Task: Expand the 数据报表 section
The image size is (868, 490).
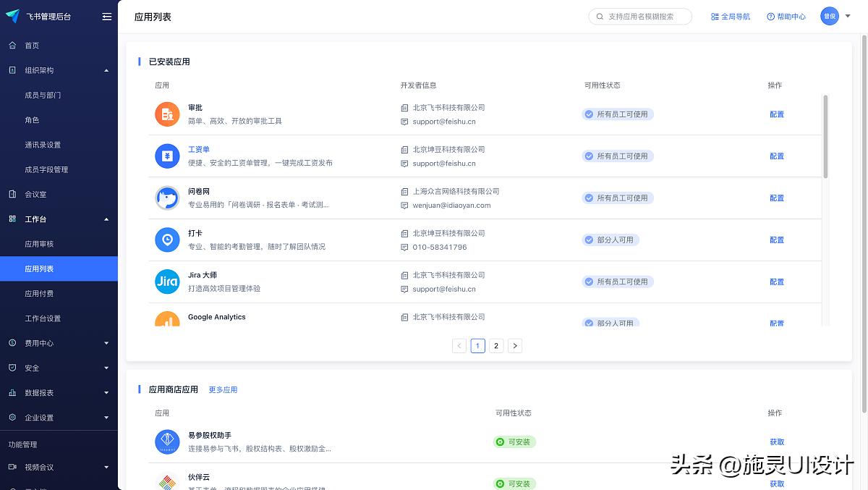Action: (106, 392)
